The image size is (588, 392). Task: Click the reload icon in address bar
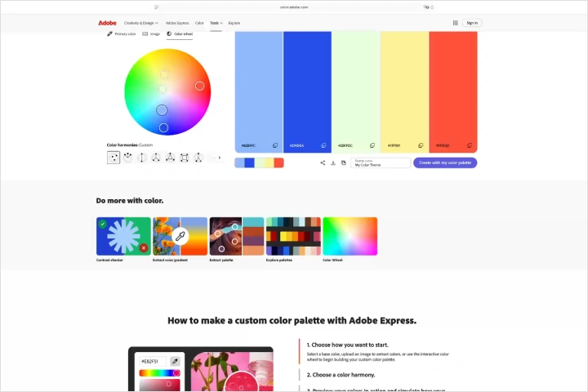click(x=432, y=7)
